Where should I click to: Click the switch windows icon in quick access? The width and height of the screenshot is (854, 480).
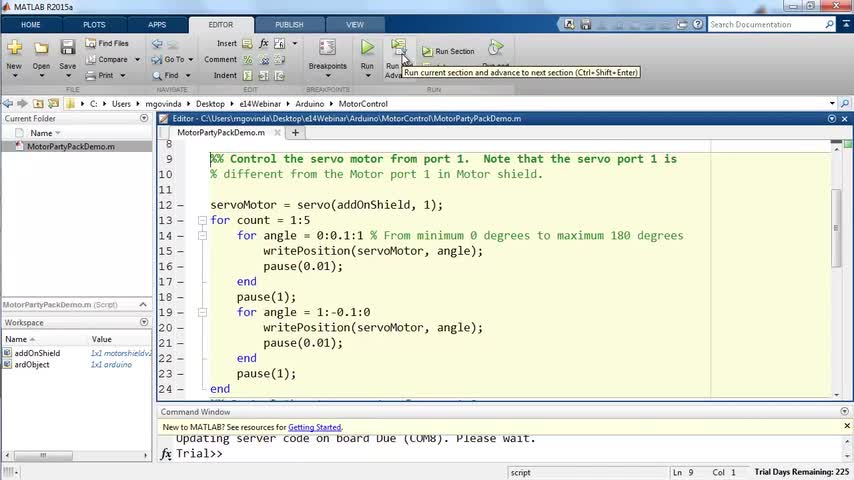coord(682,25)
